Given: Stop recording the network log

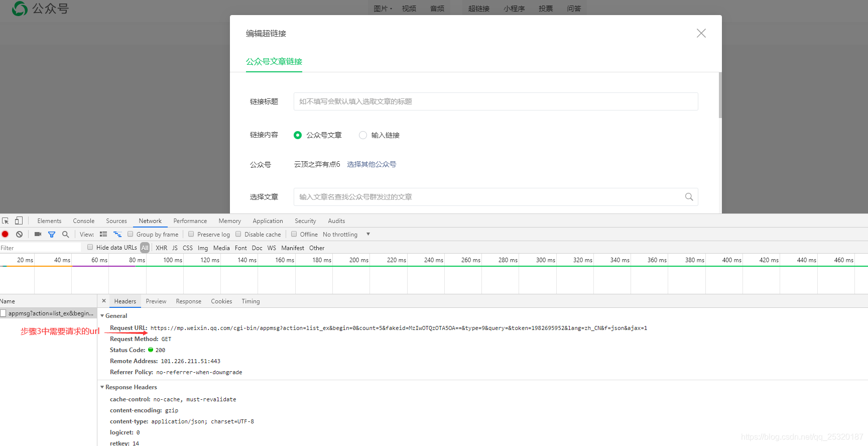Looking at the screenshot, I should tap(5, 235).
